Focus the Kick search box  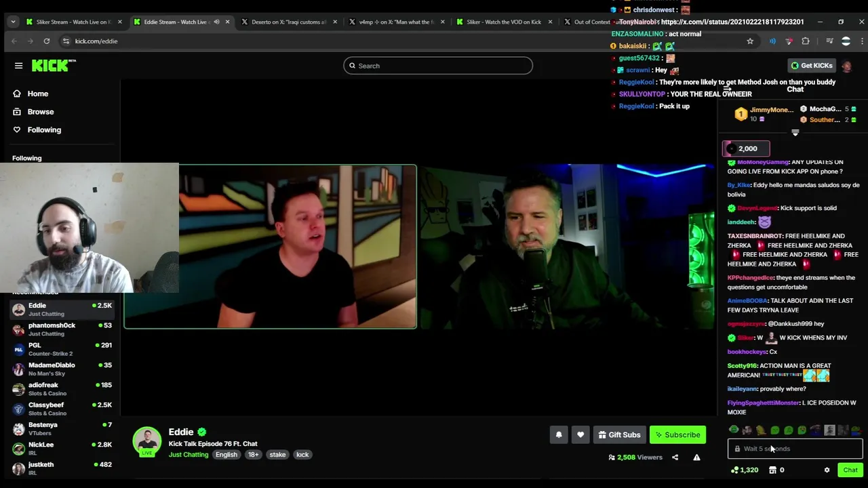(x=438, y=66)
